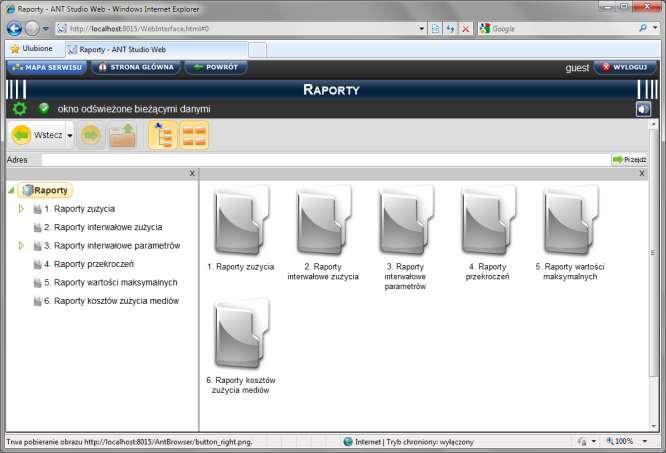
Task: Close the left tree panel
Action: pyautogui.click(x=192, y=173)
